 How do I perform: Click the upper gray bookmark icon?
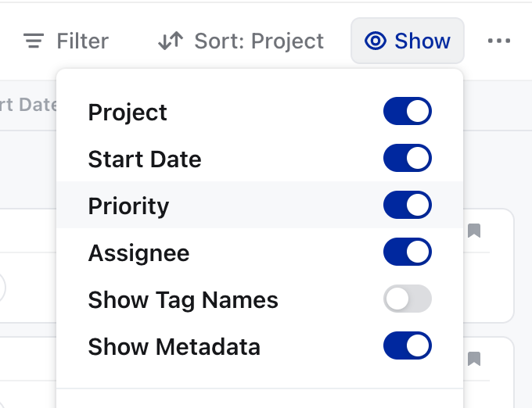point(474,231)
